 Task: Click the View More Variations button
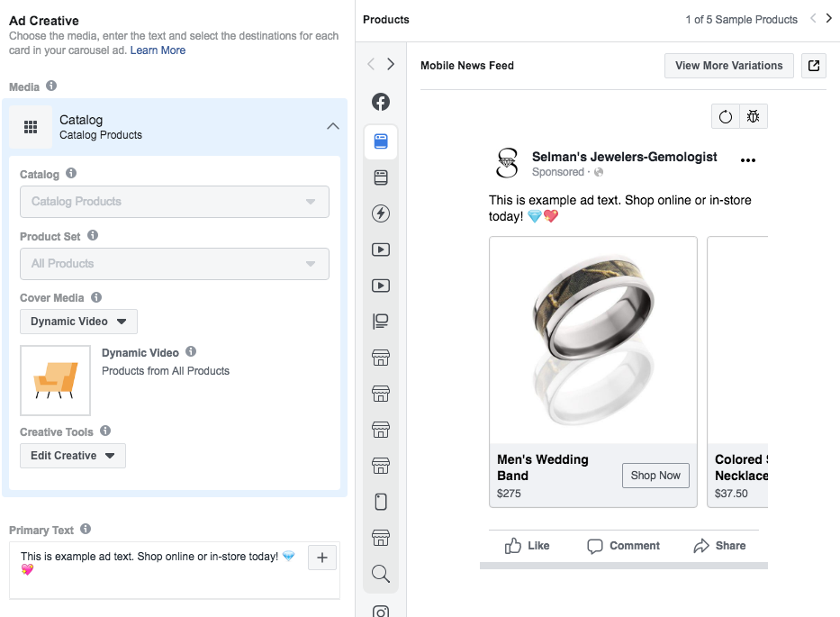pos(729,66)
